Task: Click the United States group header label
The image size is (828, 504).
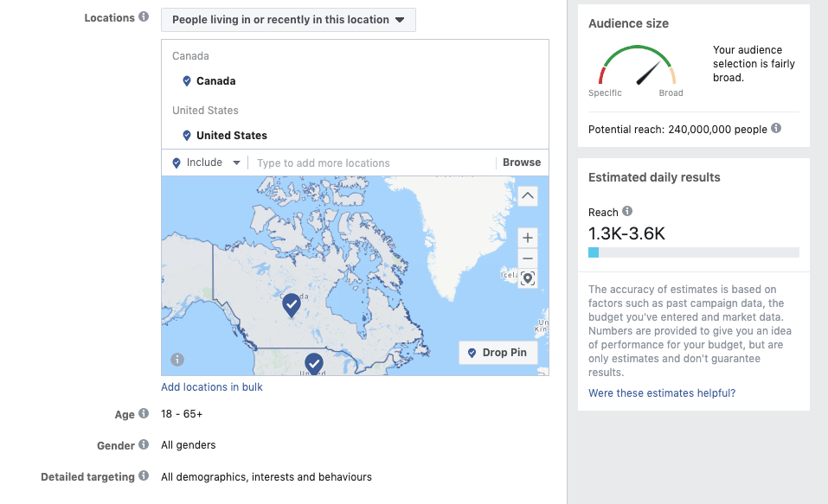Action: [x=205, y=111]
